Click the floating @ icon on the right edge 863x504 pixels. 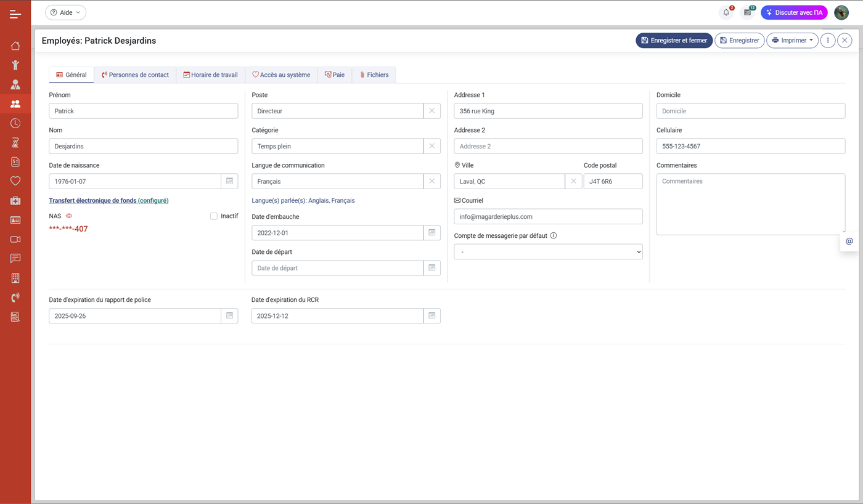tap(849, 242)
